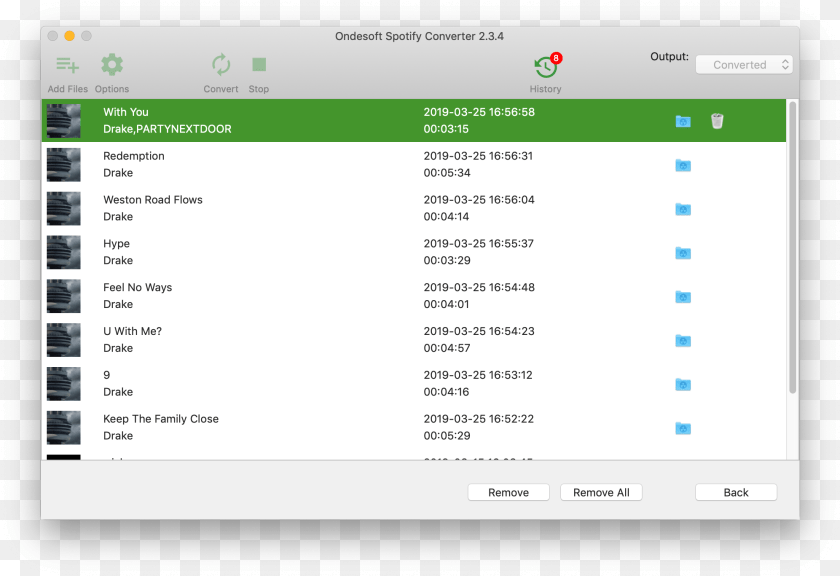Open folder icon for U With Me?
The width and height of the screenshot is (840, 576).
683,341
